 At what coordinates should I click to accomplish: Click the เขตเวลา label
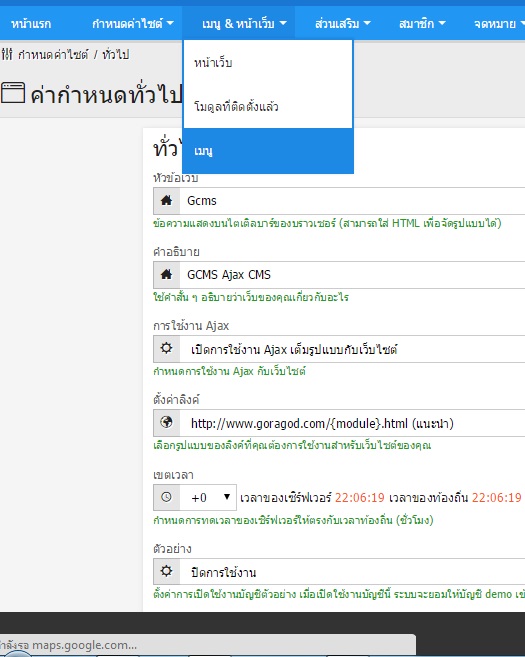coord(173,475)
